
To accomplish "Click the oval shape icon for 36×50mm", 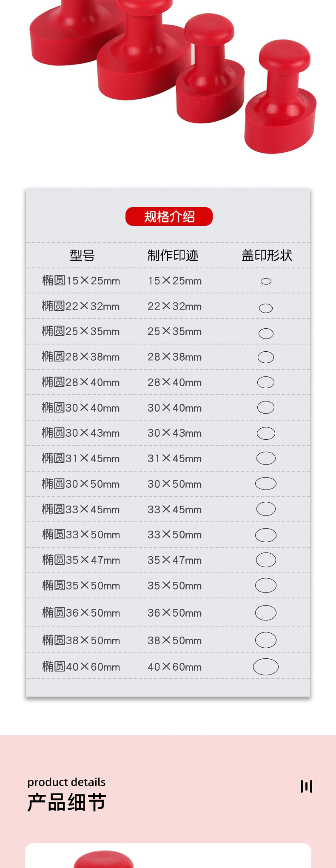I will point(266,613).
